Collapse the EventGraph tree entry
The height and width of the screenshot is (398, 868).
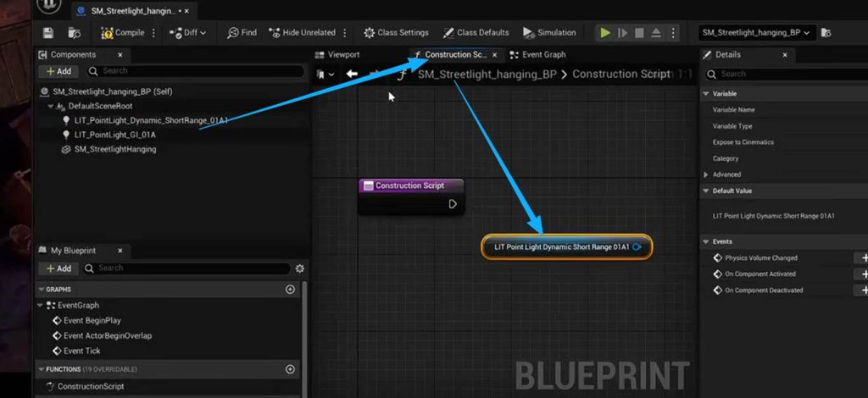(x=42, y=305)
